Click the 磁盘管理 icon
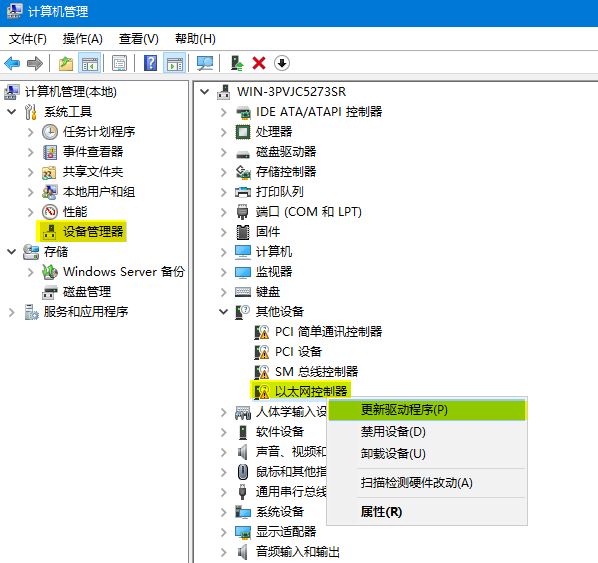 point(50,292)
